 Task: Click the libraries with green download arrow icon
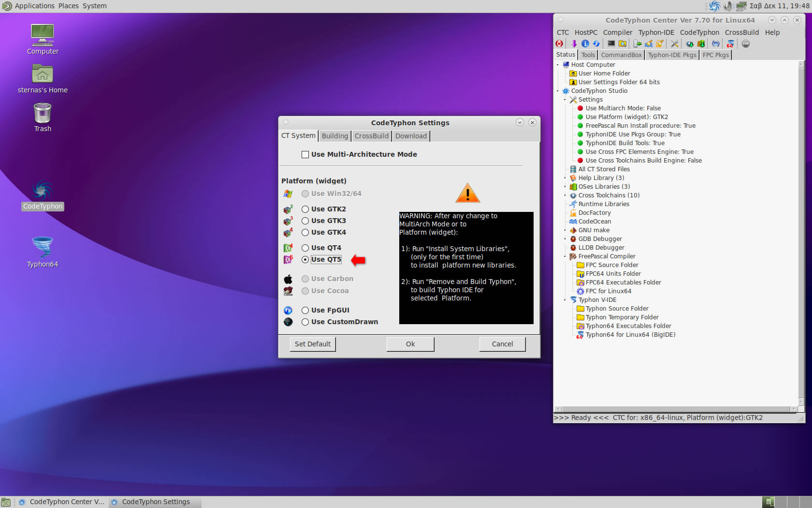pos(701,44)
